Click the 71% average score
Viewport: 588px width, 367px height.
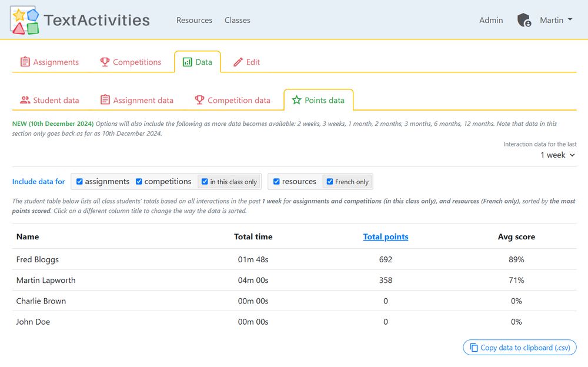(x=516, y=281)
